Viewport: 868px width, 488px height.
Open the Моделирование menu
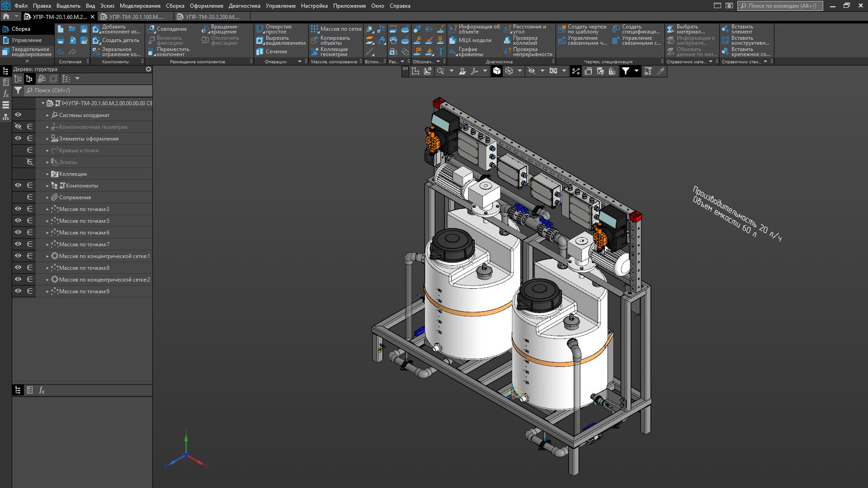click(140, 6)
